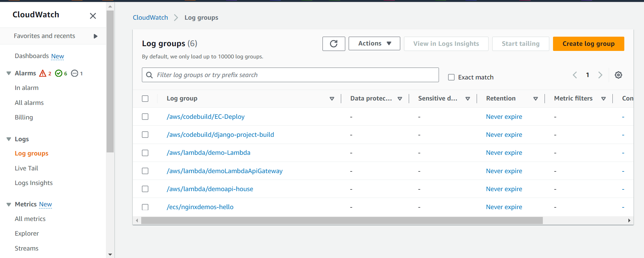Click table scroll right arrow
This screenshot has width=644, height=258.
click(629, 221)
